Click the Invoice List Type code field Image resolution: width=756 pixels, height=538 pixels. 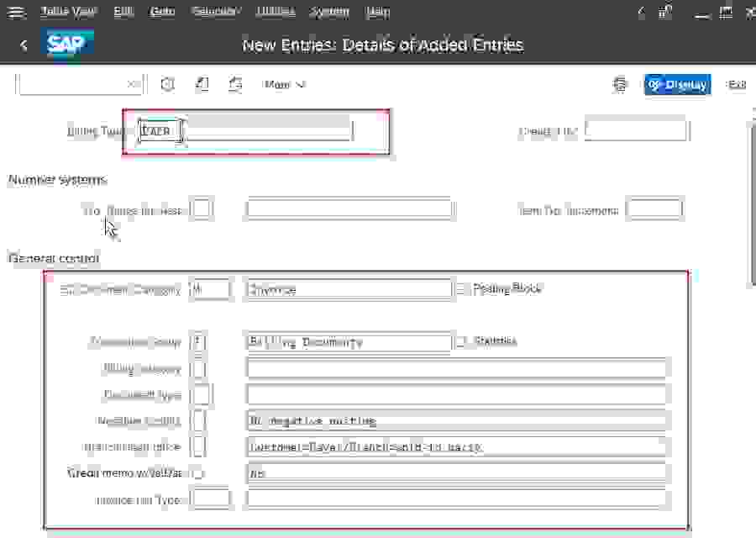[x=210, y=499]
